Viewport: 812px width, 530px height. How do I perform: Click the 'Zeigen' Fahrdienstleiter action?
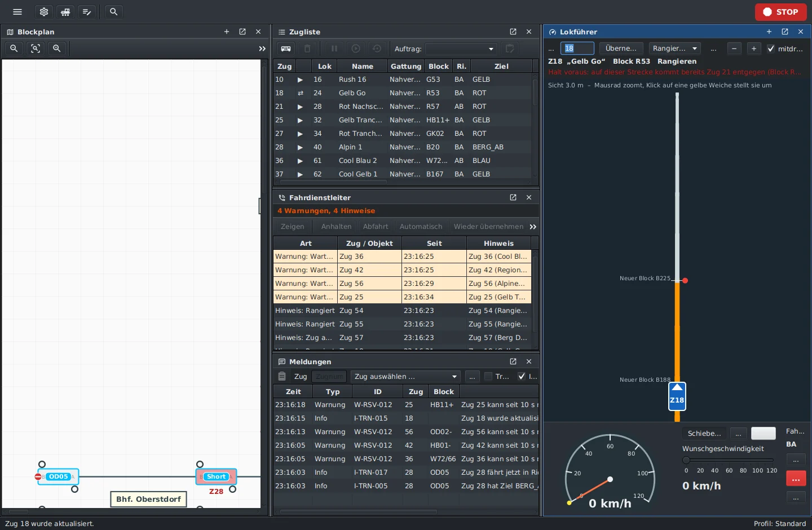[293, 227]
